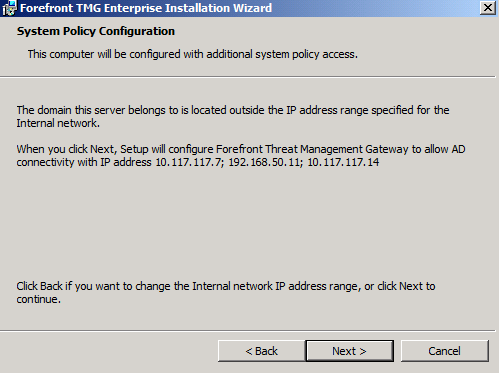Cancel the Forefront TMG installation
This screenshot has height=373, width=499.
tap(445, 351)
